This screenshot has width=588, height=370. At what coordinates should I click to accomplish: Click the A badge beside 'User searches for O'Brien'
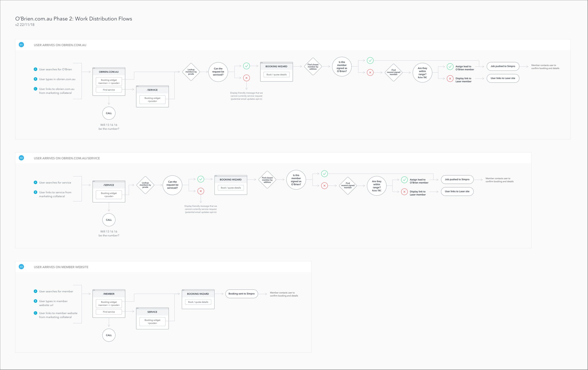click(x=36, y=69)
